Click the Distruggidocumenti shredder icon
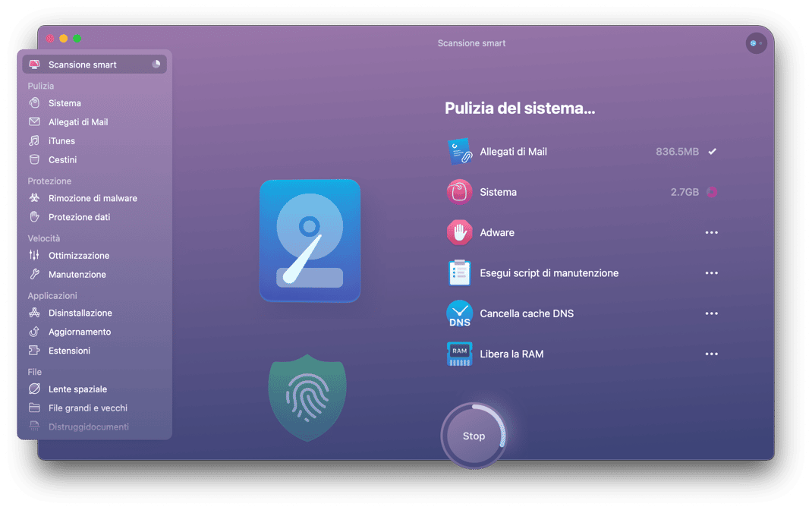Screen dimensions: 812x510 point(34,426)
